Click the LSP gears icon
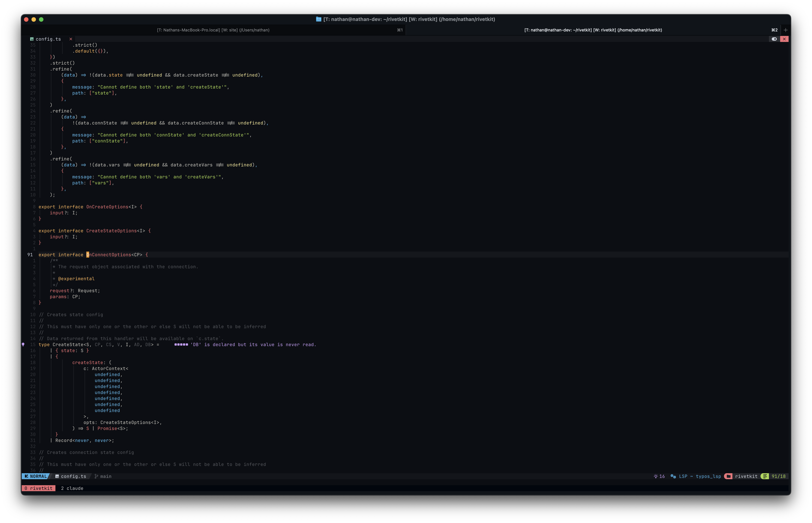This screenshot has width=812, height=523. pos(673,476)
